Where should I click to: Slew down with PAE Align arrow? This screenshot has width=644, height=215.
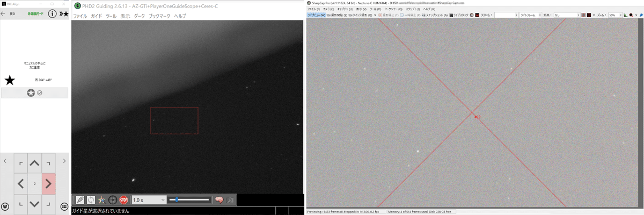pyautogui.click(x=34, y=204)
